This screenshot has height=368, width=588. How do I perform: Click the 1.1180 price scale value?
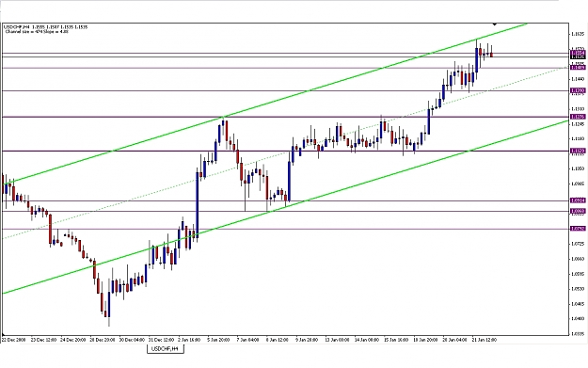[577, 138]
